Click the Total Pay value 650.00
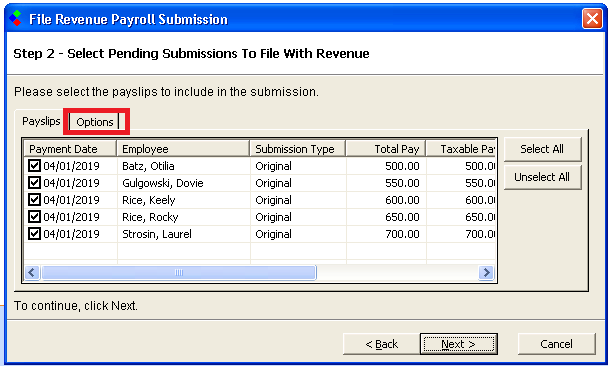This screenshot has height=366, width=608. click(x=402, y=217)
